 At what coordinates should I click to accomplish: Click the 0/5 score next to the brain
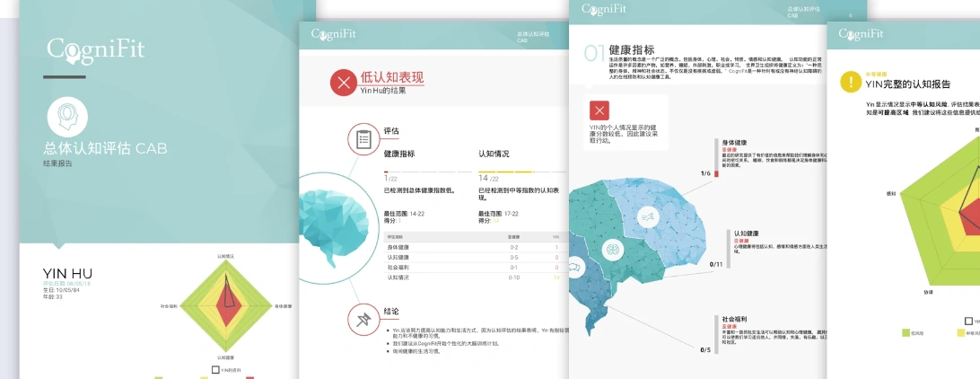(x=705, y=349)
